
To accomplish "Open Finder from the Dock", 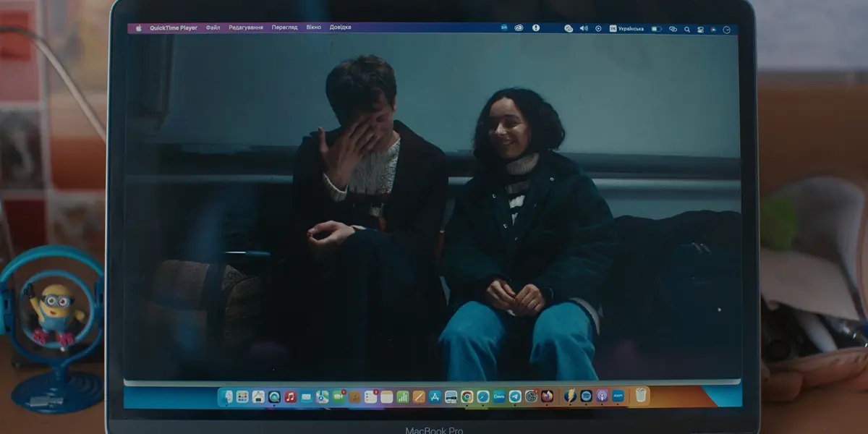I will (x=226, y=396).
